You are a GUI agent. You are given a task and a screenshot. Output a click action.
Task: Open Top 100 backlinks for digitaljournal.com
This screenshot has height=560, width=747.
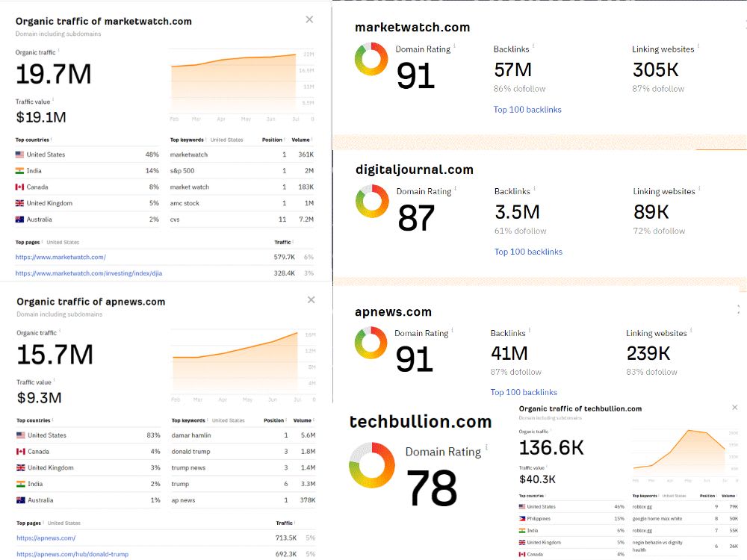click(x=528, y=252)
